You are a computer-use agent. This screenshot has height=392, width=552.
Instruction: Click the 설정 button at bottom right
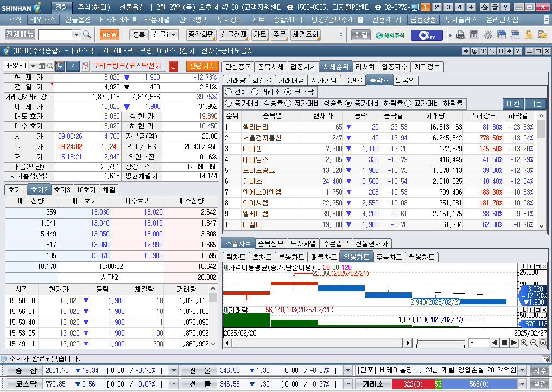pos(540,384)
